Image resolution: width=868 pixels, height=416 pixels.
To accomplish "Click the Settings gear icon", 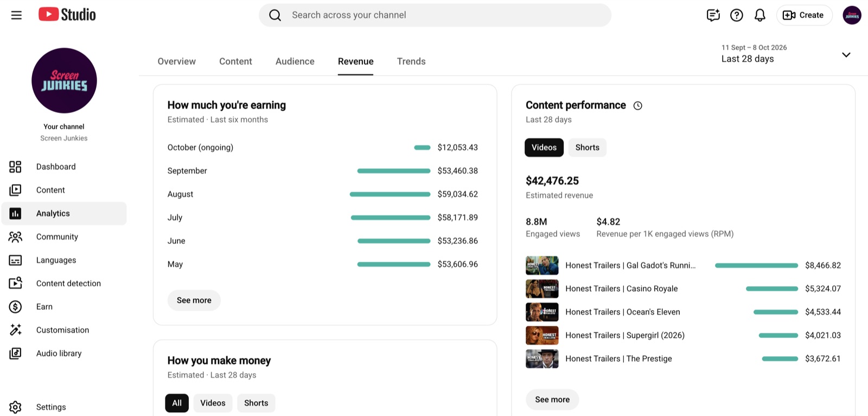I will coord(15,407).
